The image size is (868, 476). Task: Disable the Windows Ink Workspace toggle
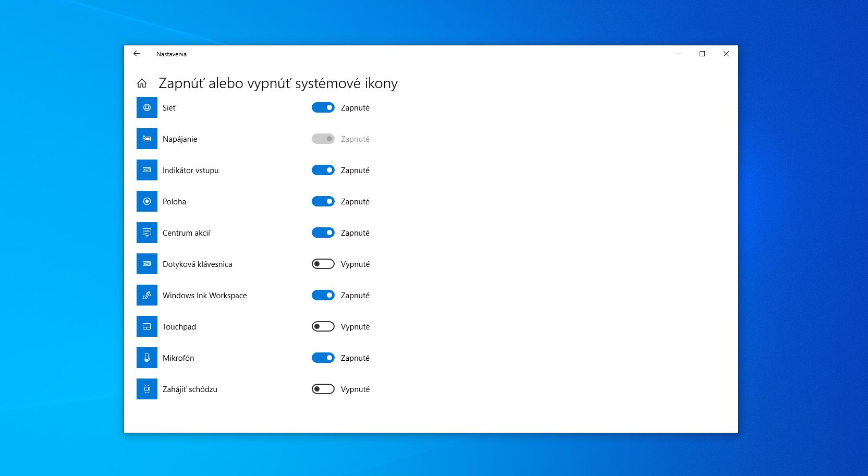coord(323,295)
